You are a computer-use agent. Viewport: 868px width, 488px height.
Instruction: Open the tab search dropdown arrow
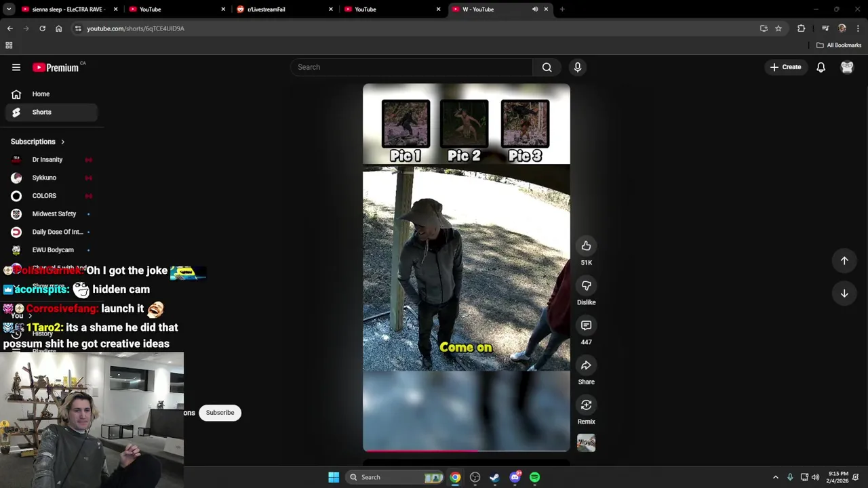pyautogui.click(x=9, y=9)
